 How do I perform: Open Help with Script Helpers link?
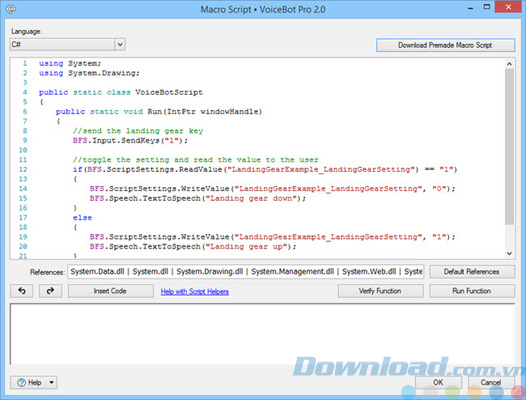pos(195,292)
